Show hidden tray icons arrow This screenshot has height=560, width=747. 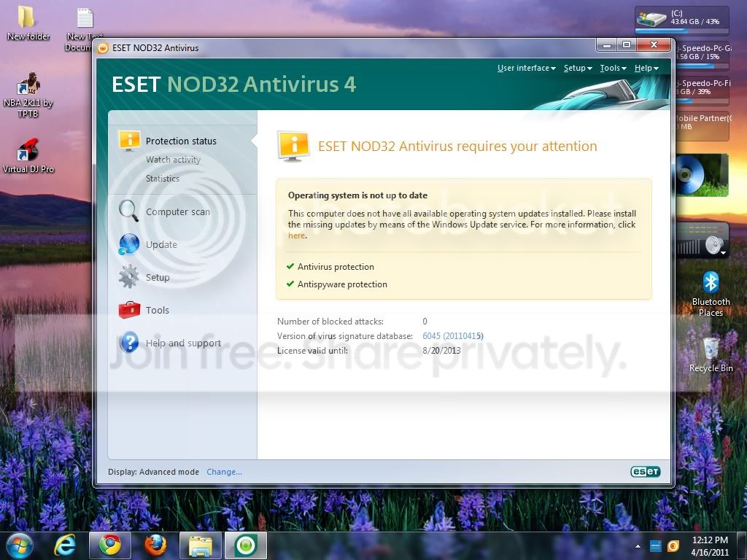(x=638, y=545)
